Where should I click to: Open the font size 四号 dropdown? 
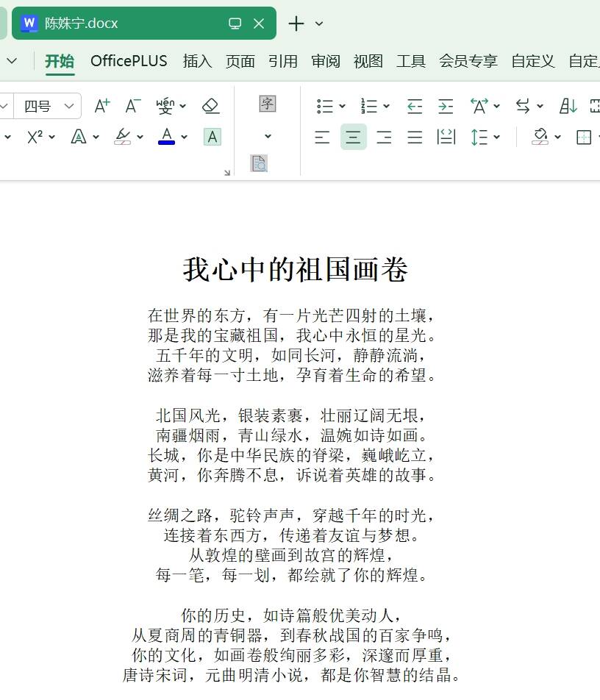point(69,106)
